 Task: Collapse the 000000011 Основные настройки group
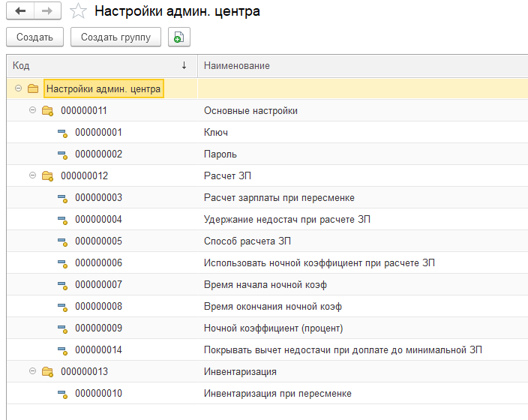(32, 110)
